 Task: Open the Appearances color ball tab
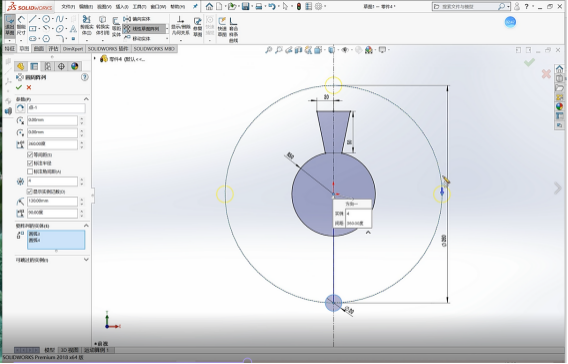coord(74,66)
